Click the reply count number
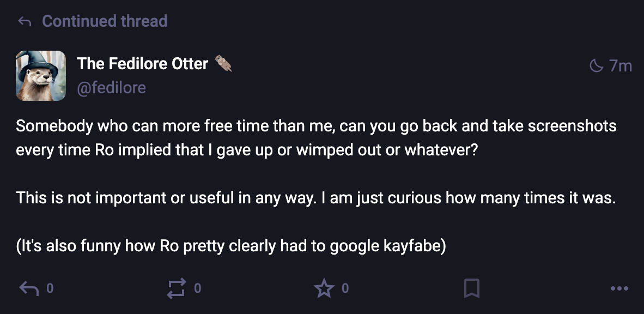644x314 pixels. click(50, 288)
